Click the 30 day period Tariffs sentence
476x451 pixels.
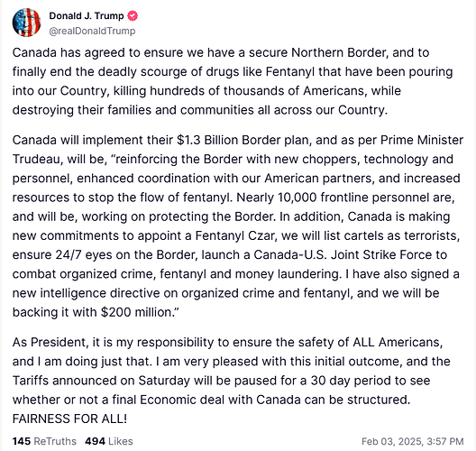pos(221,381)
